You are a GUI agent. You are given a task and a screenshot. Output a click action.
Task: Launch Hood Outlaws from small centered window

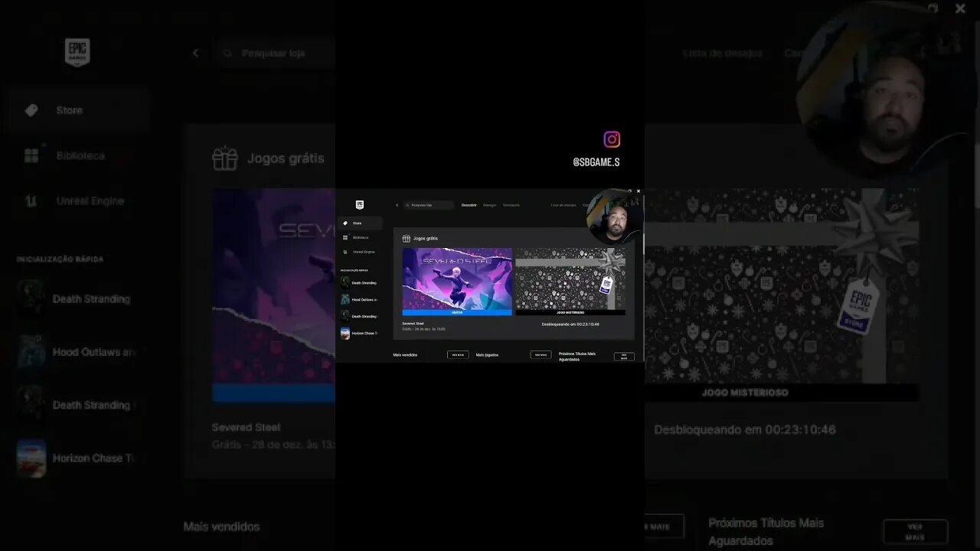[x=360, y=299]
